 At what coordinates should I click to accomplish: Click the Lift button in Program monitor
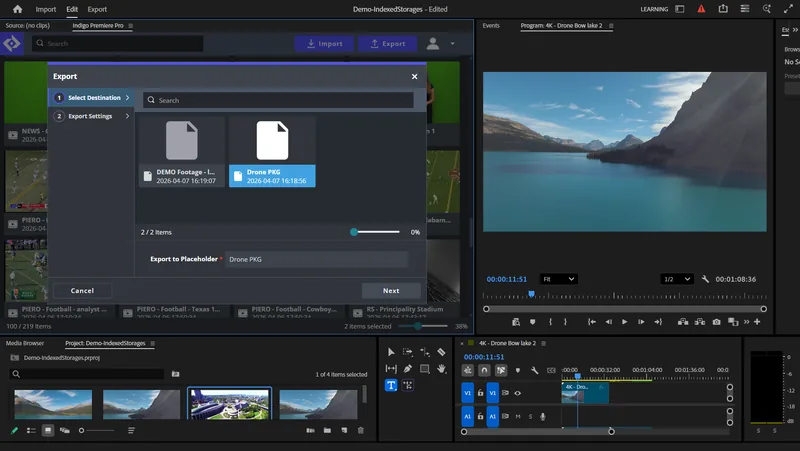683,322
